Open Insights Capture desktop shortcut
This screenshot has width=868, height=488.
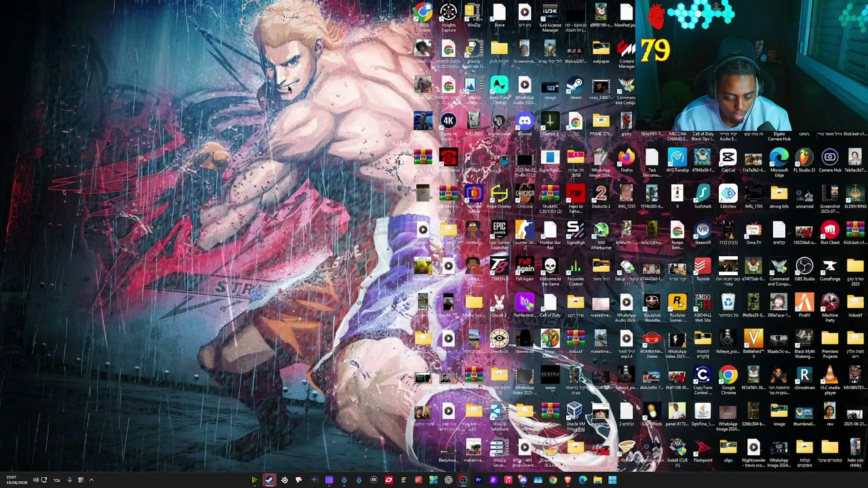coord(448,18)
